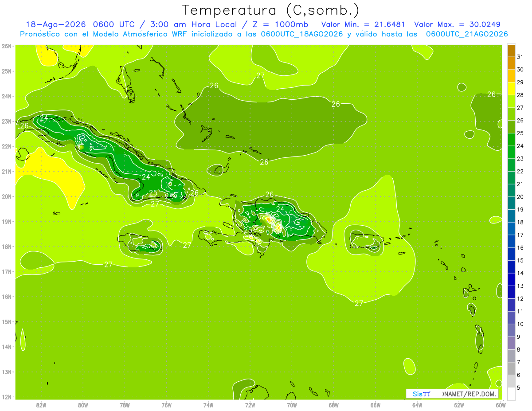Click the purple swatch between 8 and 9

coord(512,343)
